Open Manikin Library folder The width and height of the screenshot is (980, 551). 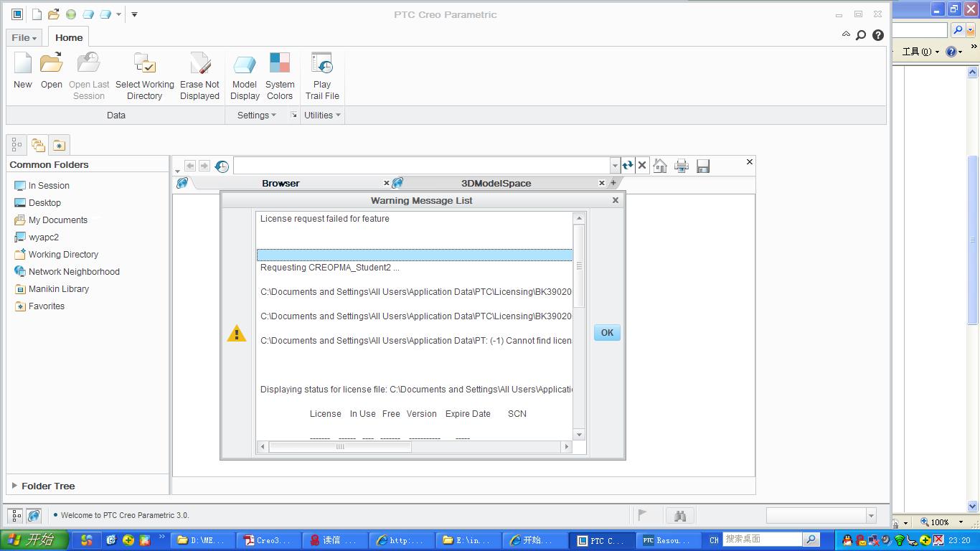52,288
